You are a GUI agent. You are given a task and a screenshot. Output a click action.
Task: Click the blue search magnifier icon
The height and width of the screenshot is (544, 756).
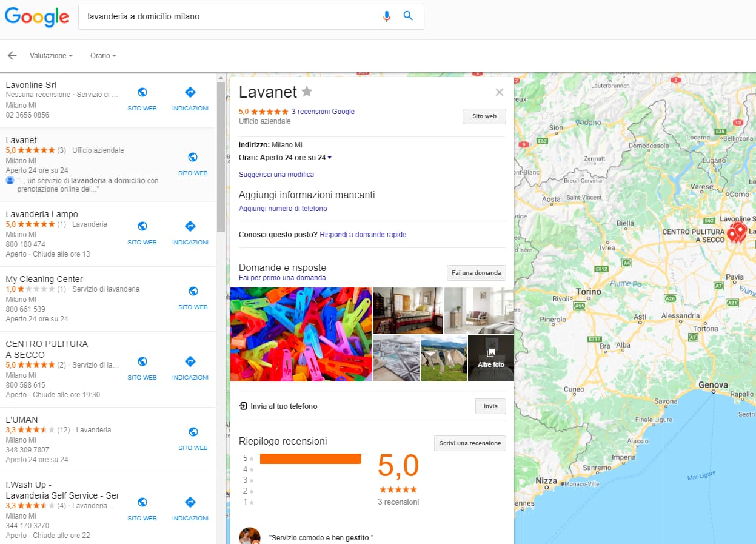coord(408,16)
